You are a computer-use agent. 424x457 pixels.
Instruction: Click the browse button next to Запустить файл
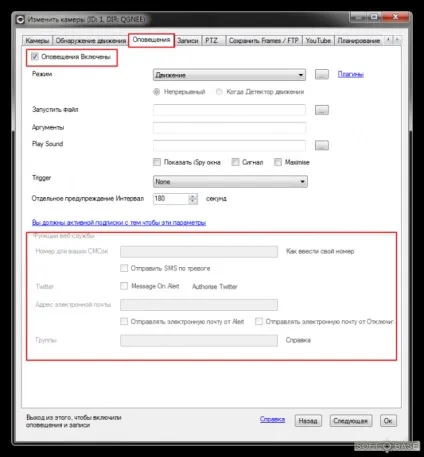pos(322,110)
